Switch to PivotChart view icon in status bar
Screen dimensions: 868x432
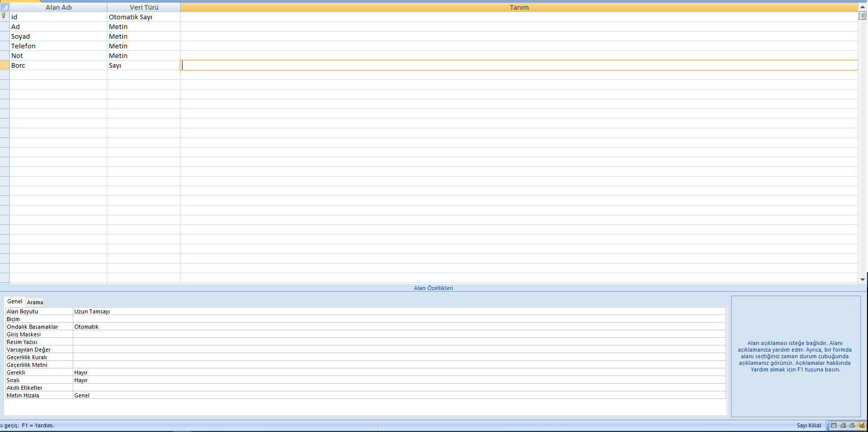click(852, 425)
